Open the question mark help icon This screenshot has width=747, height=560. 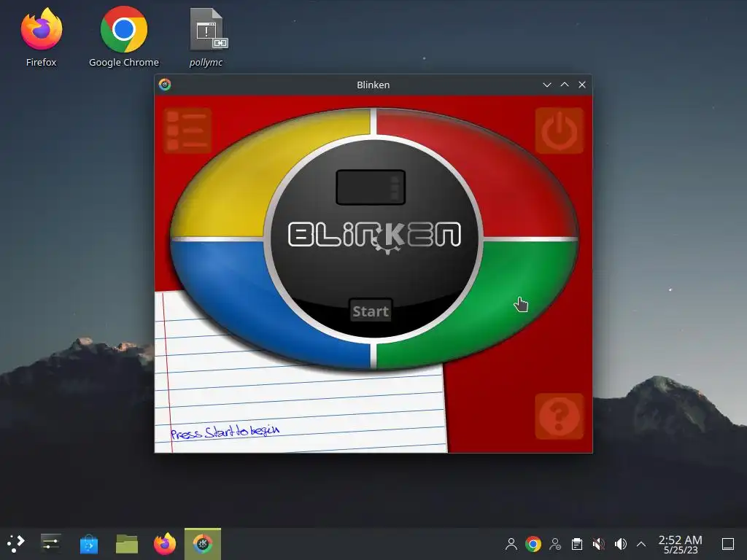560,416
